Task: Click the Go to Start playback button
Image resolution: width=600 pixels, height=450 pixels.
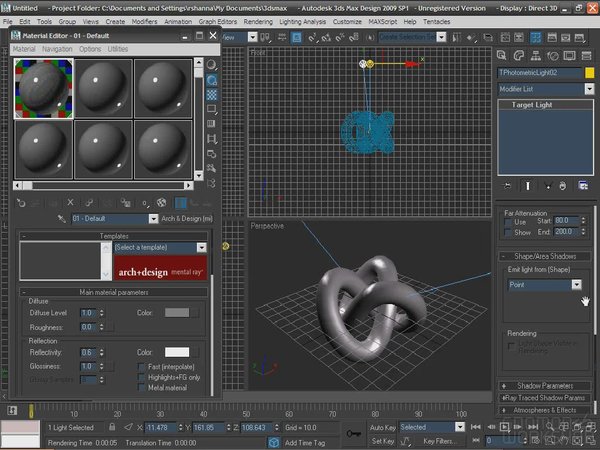Action: (476, 427)
